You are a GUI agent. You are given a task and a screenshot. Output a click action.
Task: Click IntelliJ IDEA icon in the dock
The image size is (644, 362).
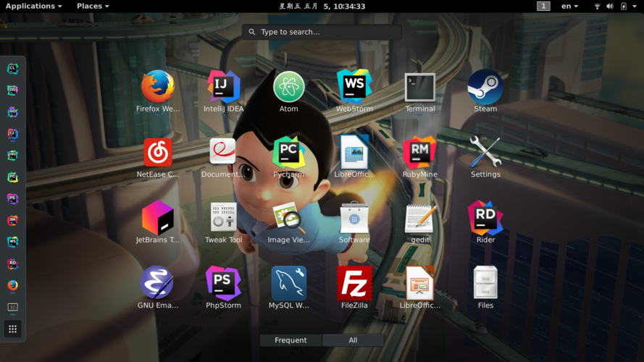13,134
